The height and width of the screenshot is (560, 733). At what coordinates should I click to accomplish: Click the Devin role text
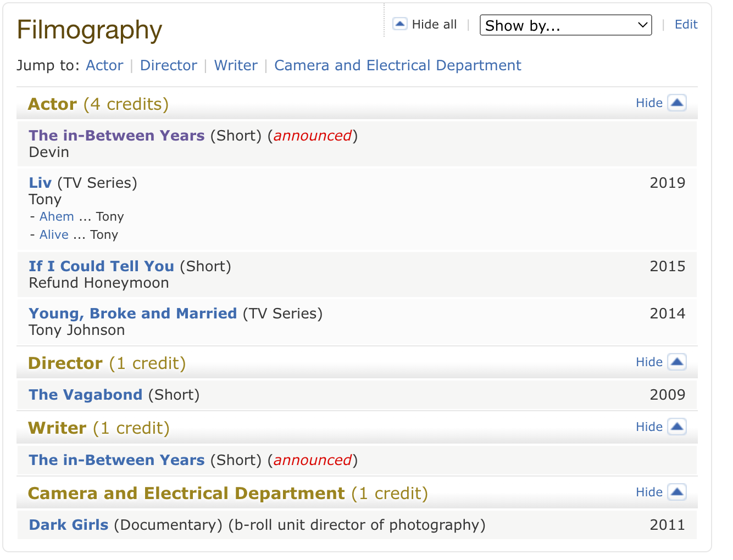point(49,153)
